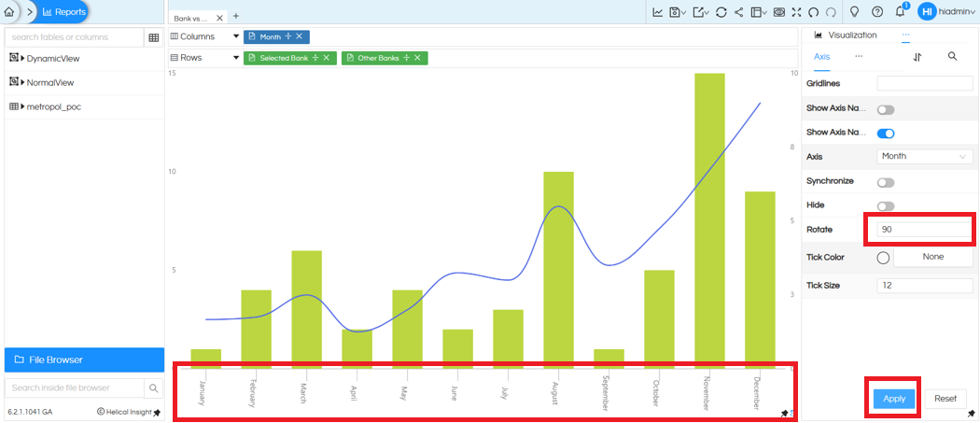Open the chart visualization icon in top toolbar
The width and height of the screenshot is (980, 423).
(658, 12)
